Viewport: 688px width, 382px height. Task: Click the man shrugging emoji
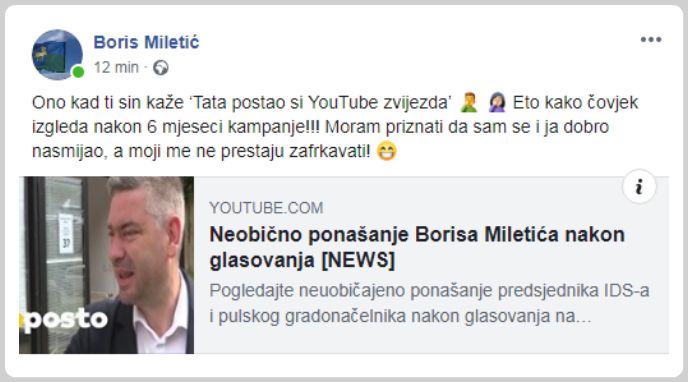(469, 103)
